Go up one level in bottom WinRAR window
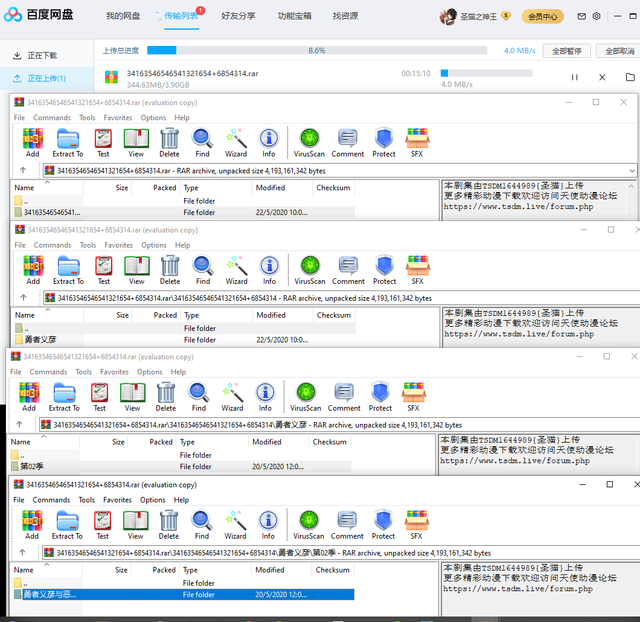Screen dimensions: 640x622 point(22,552)
